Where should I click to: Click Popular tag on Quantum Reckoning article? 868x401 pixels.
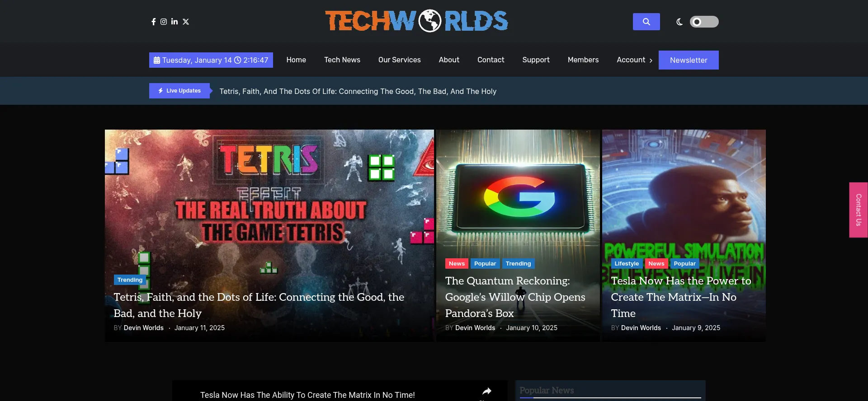[x=485, y=264]
